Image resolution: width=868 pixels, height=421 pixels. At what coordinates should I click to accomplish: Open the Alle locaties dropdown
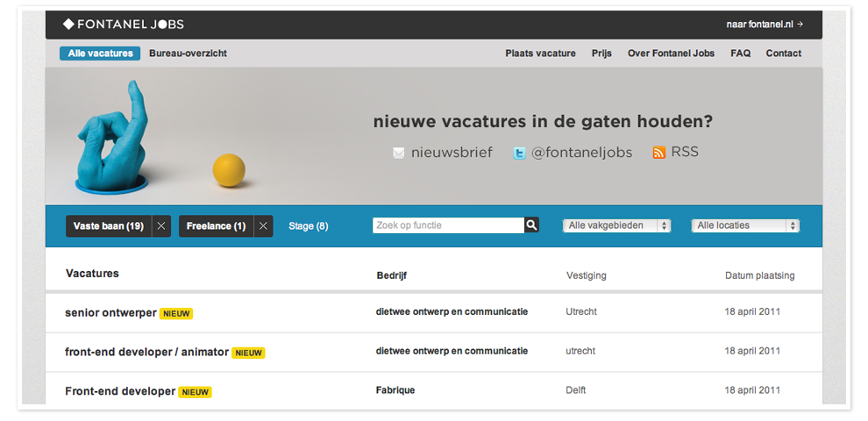(x=745, y=225)
